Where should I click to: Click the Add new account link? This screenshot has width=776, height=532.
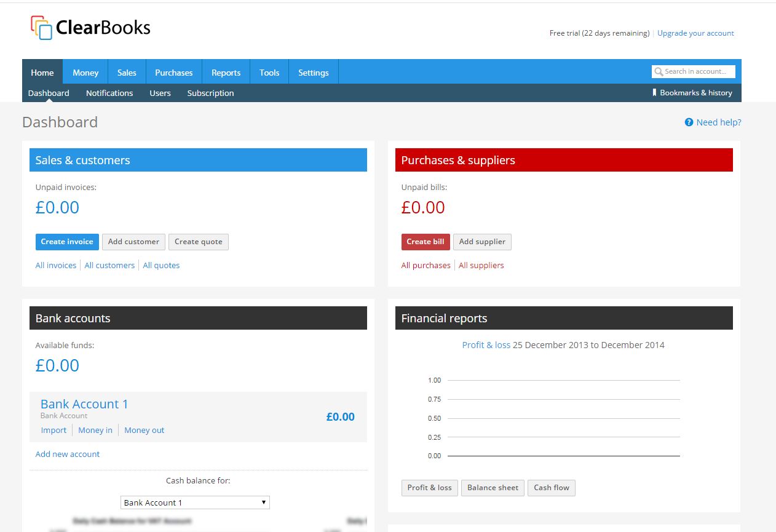click(x=68, y=454)
